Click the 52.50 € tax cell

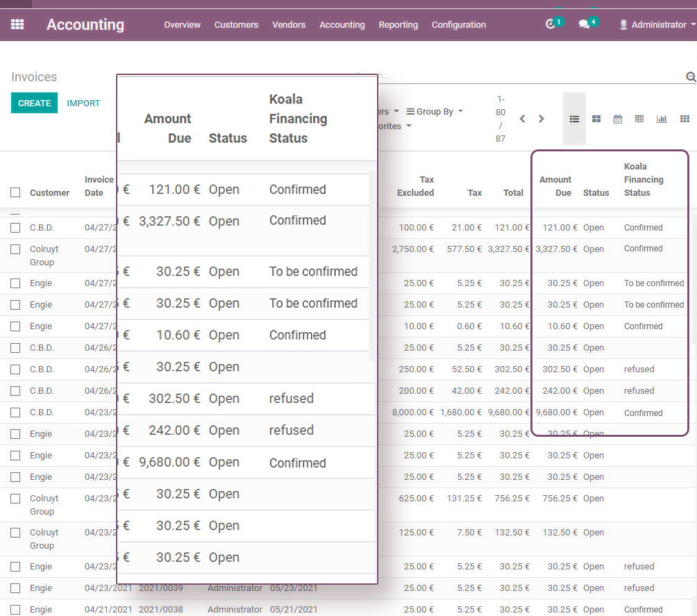click(467, 369)
